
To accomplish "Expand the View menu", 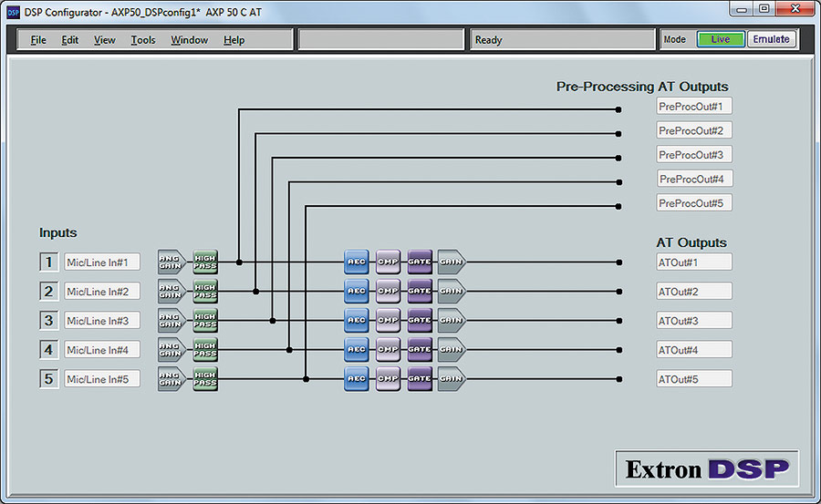I will point(105,40).
